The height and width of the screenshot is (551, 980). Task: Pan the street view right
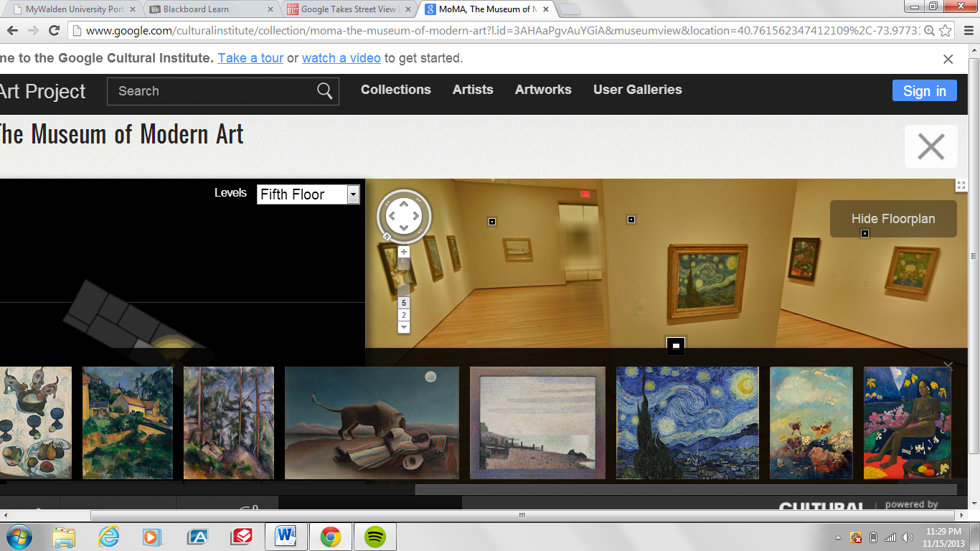[x=416, y=215]
